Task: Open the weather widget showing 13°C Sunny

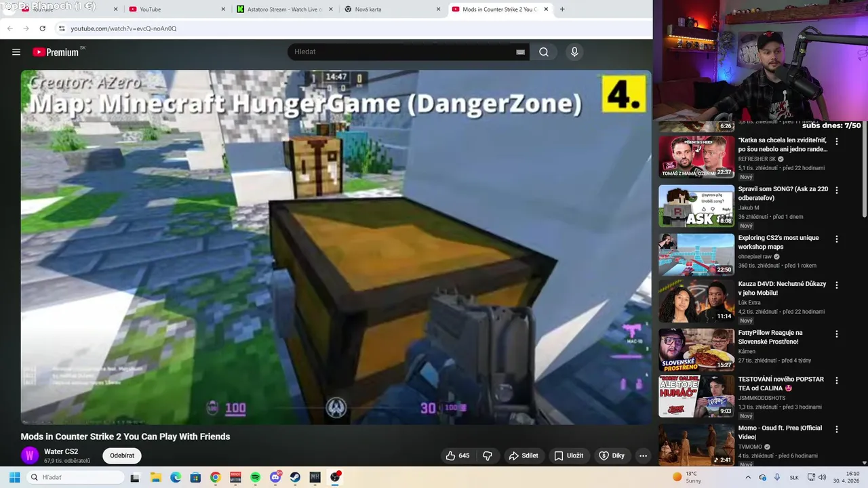Action: [x=687, y=477]
